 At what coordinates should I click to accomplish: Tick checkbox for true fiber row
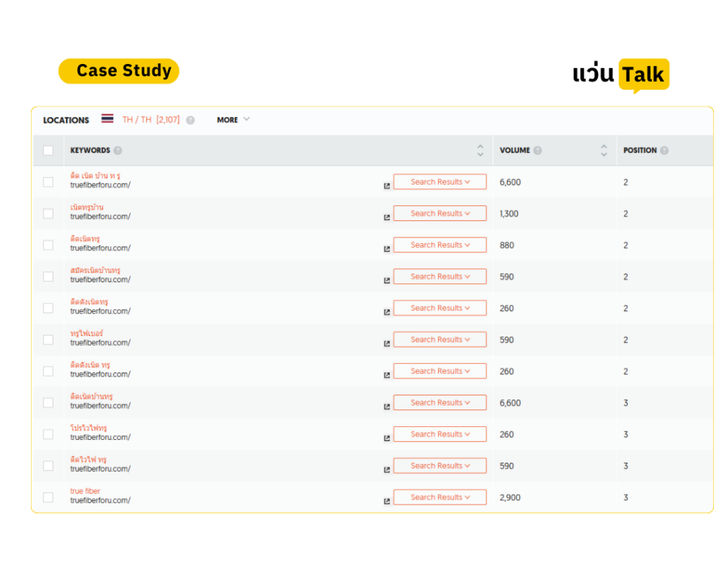(48, 497)
